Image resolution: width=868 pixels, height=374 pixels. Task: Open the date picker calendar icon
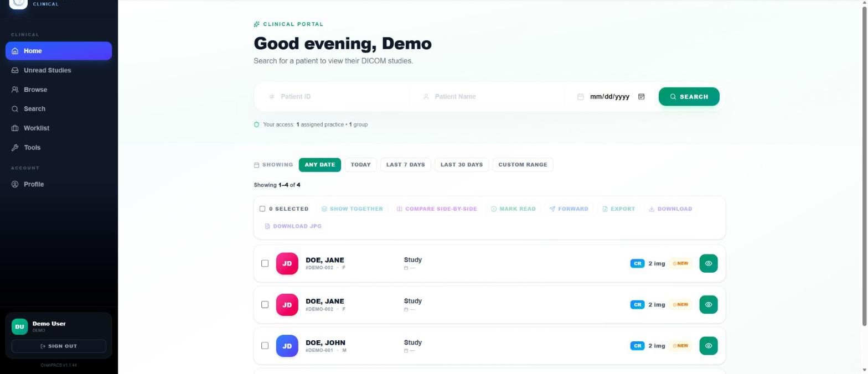[x=641, y=97]
